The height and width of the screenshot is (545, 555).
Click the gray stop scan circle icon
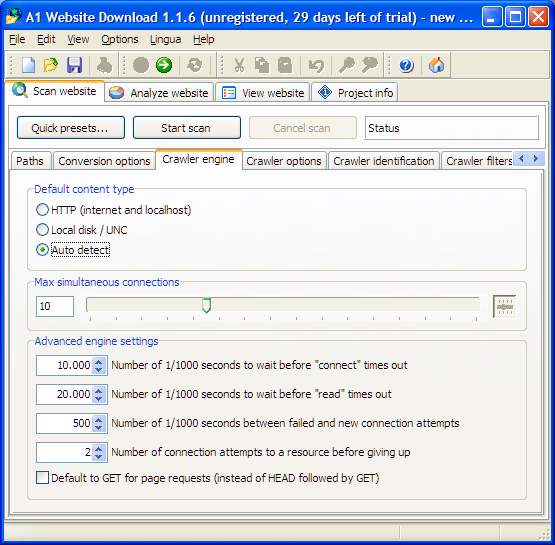(141, 65)
